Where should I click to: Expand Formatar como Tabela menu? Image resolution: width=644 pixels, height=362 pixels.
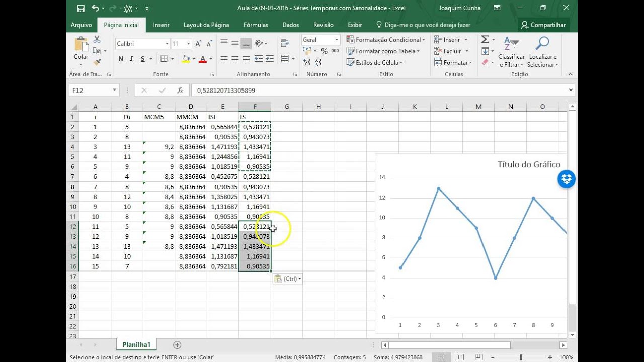click(x=383, y=51)
